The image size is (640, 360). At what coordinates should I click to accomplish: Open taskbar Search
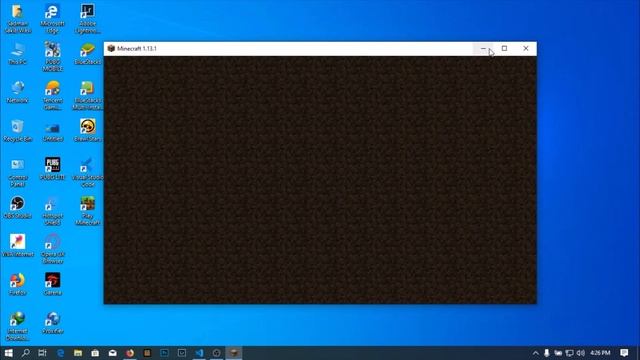25,353
